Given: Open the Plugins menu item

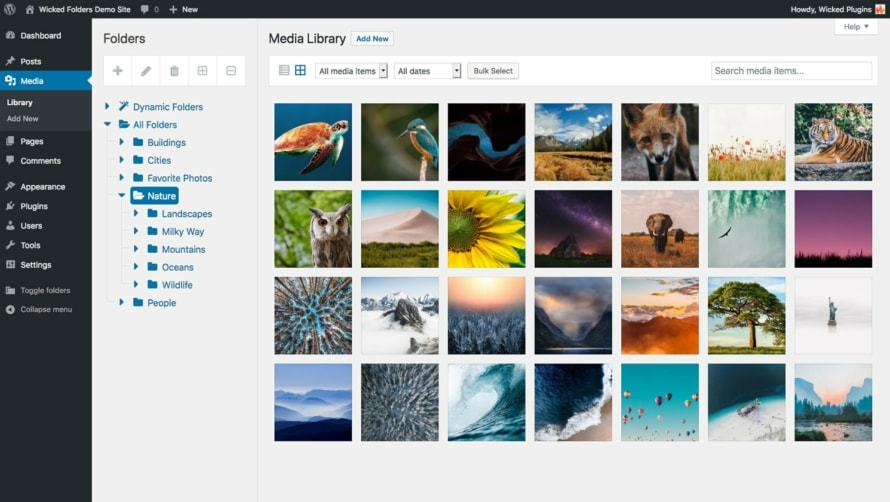Looking at the screenshot, I should pyautogui.click(x=34, y=206).
